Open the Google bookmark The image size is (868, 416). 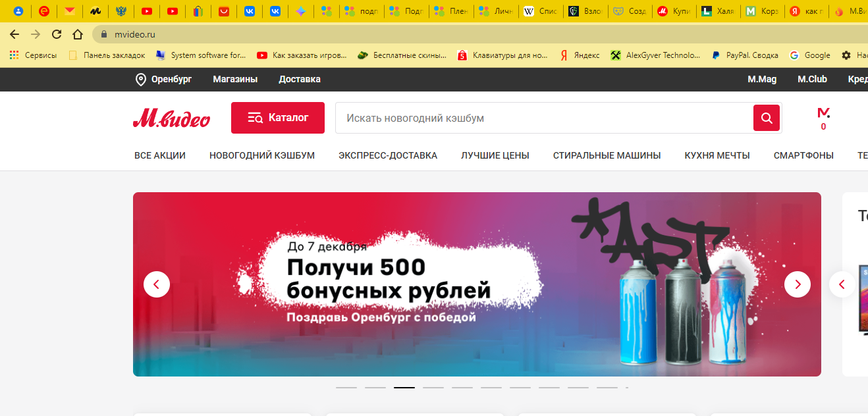(x=810, y=55)
